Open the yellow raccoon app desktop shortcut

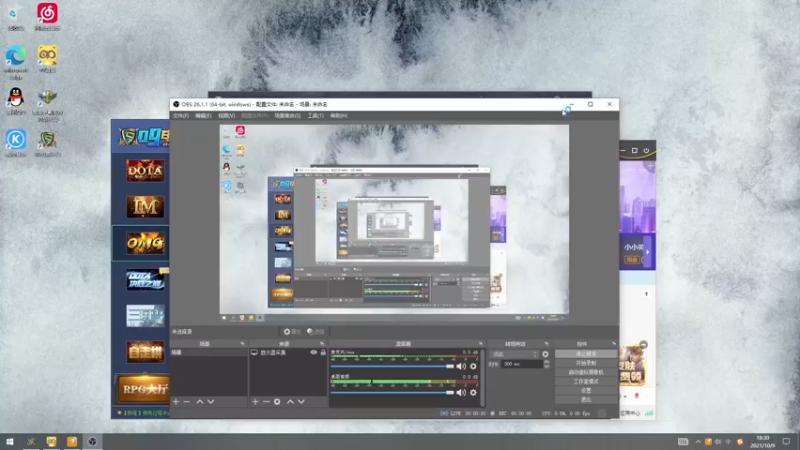coord(47,59)
